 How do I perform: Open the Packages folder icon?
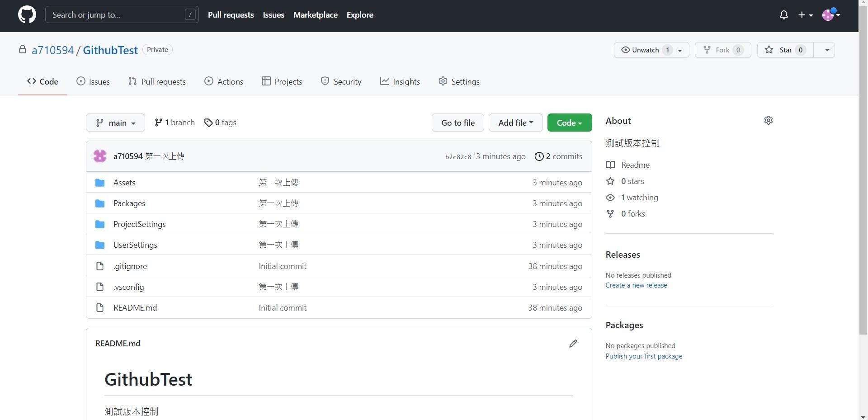100,203
